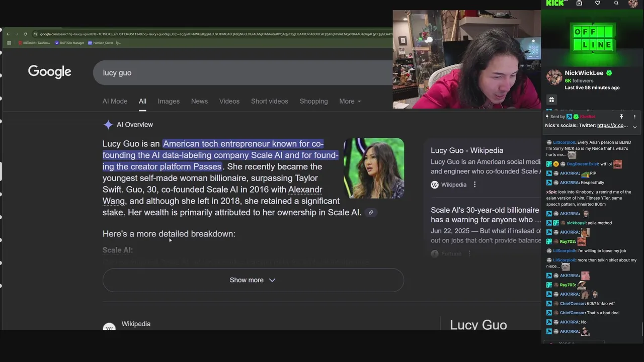Open the Twitter link in pinned message
644x362 pixels.
612,126
